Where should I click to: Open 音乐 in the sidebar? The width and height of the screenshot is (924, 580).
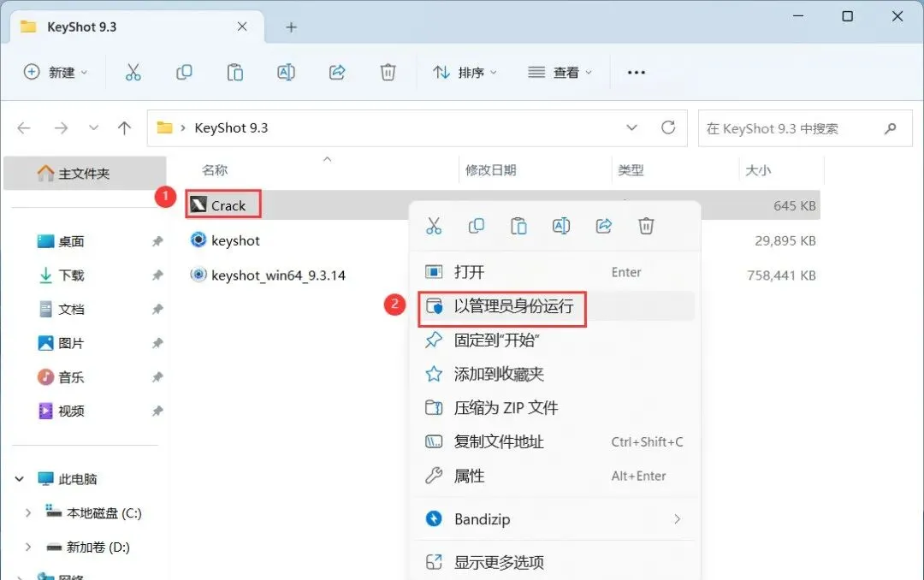pyautogui.click(x=71, y=376)
